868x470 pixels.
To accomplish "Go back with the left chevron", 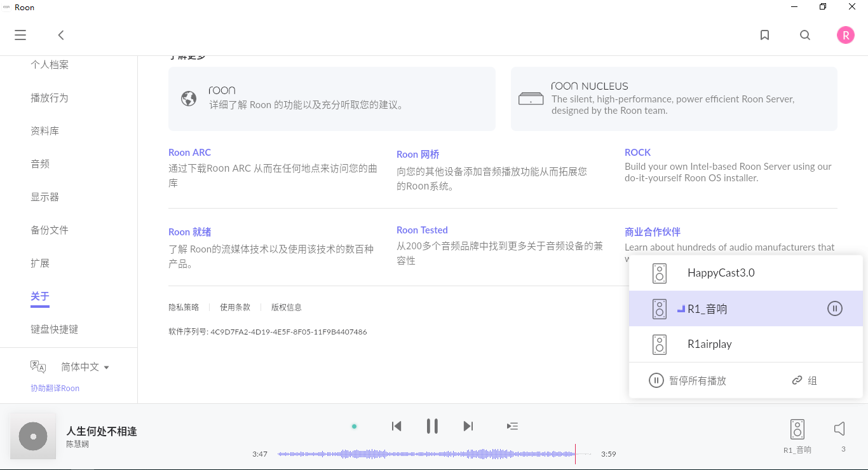I will (61, 35).
